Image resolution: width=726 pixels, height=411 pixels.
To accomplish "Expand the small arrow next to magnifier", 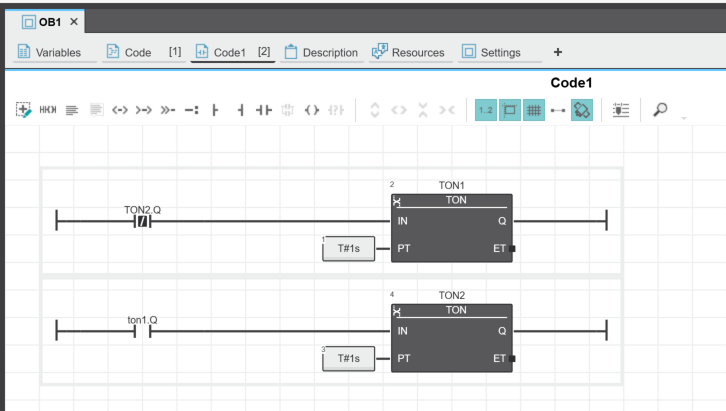I will pos(684,117).
